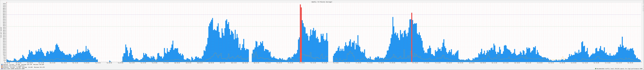
Task: Click the red congestion legend swatch
Action: point(2,66)
